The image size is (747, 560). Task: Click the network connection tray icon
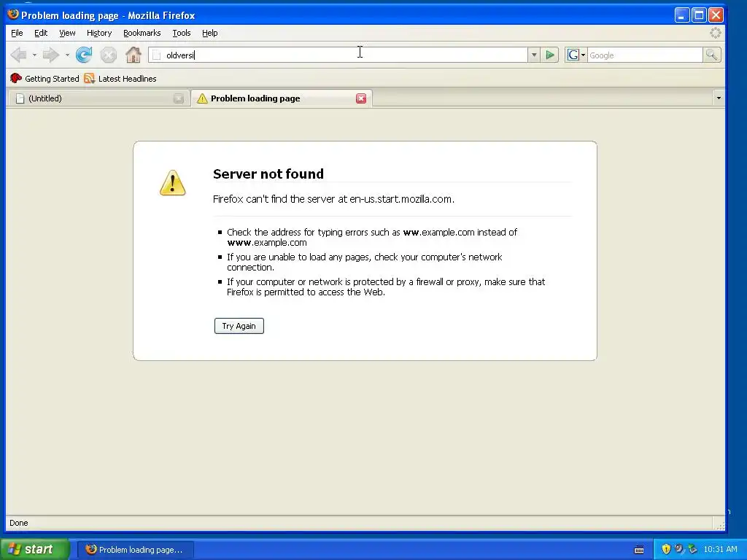(x=692, y=549)
